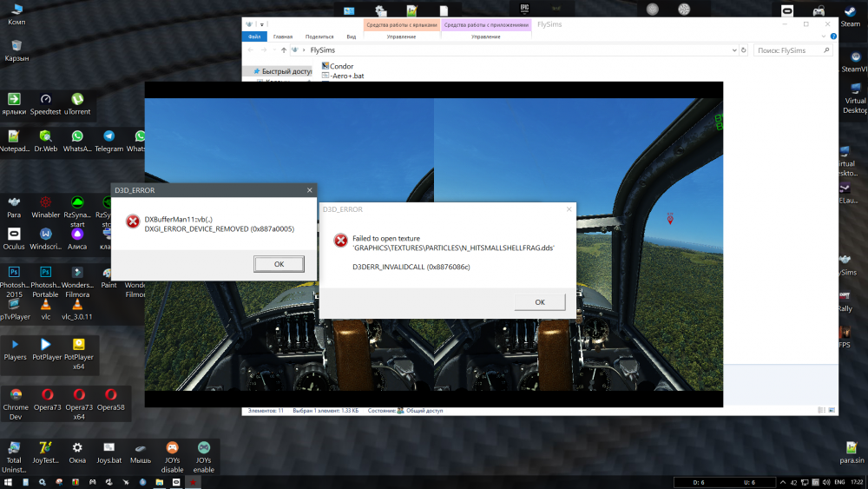Image resolution: width=868 pixels, height=489 pixels.
Task: Open the Players folder icon
Action: click(x=15, y=349)
